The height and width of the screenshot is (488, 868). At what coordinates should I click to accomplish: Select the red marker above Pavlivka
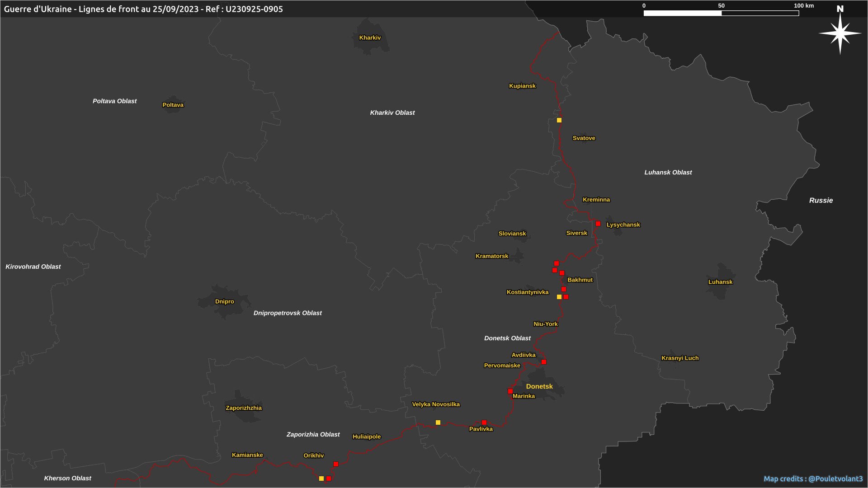point(484,422)
